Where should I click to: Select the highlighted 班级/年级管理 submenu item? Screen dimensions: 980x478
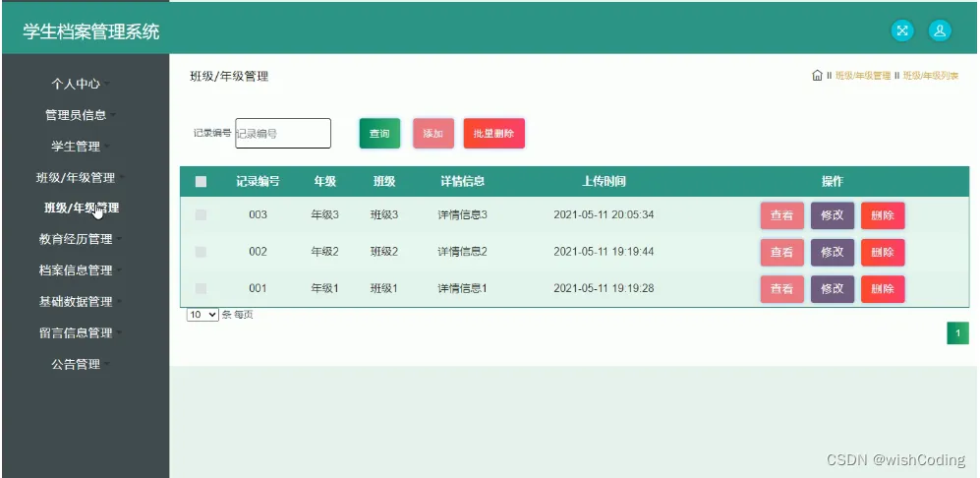[82, 208]
